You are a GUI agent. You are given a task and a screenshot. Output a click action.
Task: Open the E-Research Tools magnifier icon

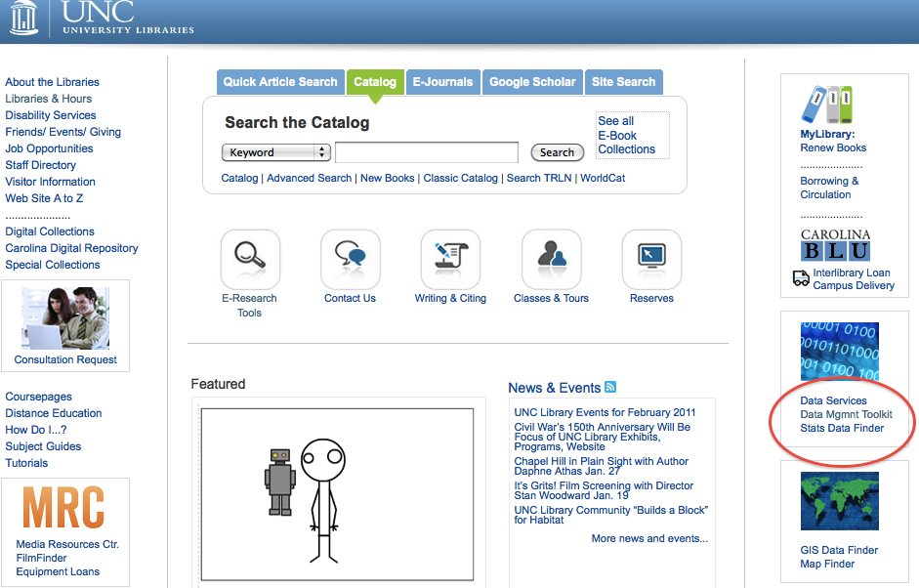[x=250, y=259]
